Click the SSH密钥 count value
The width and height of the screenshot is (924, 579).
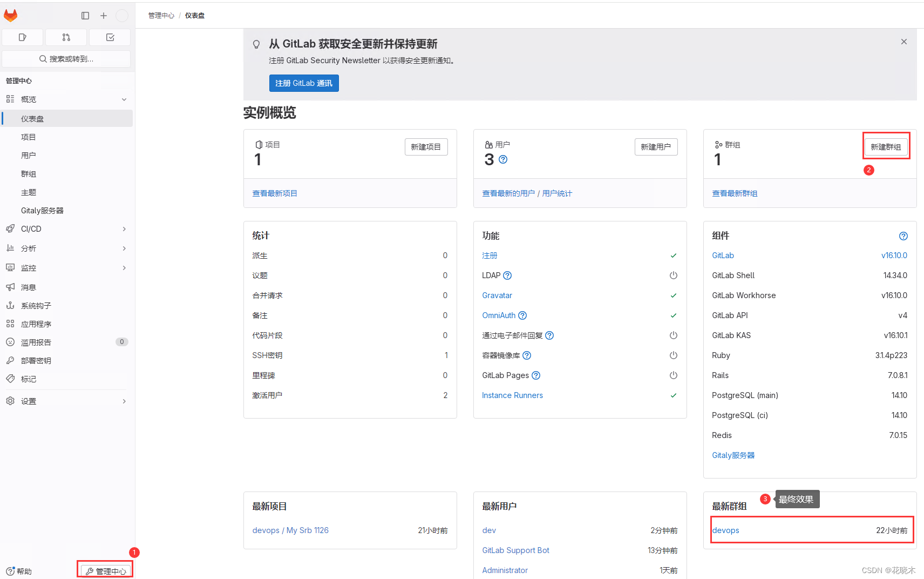446,355
